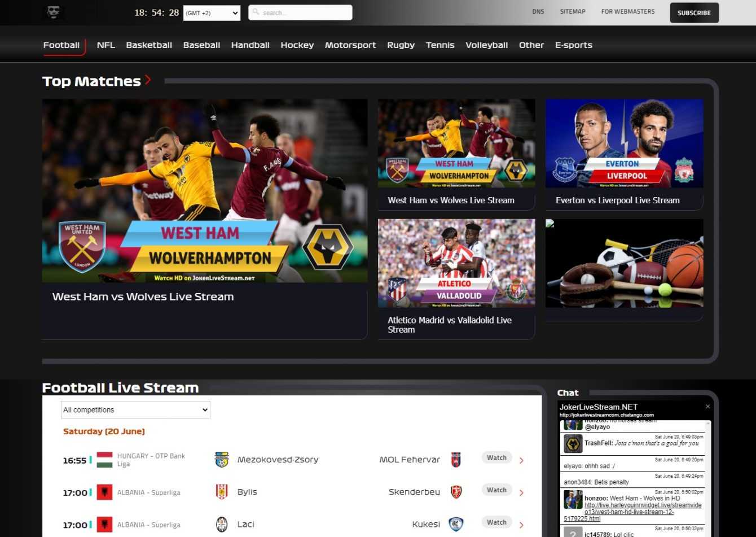The width and height of the screenshot is (756, 537).
Task: Select the E-sports tab
Action: (574, 45)
